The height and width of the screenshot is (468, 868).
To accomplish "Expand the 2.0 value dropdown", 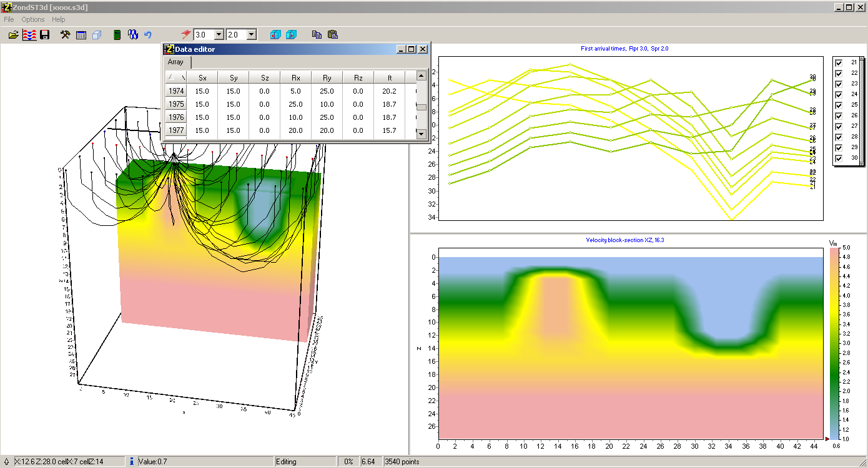I will click(251, 35).
